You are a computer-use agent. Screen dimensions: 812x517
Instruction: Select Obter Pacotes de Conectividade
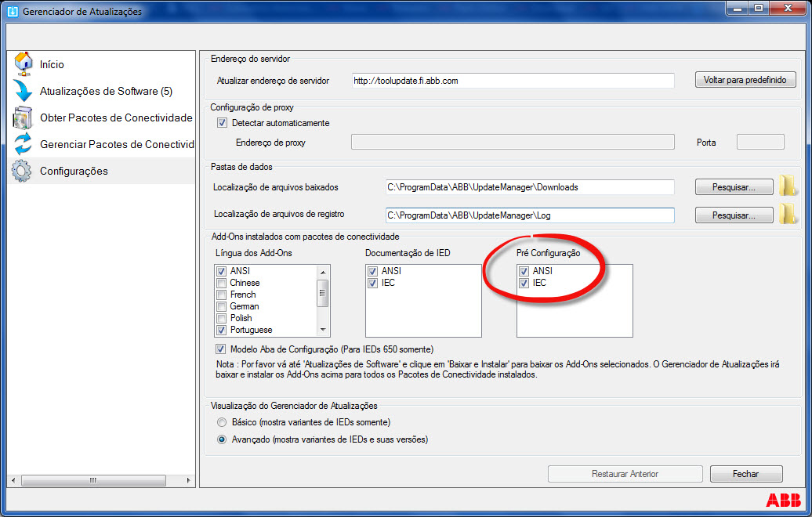(116, 118)
